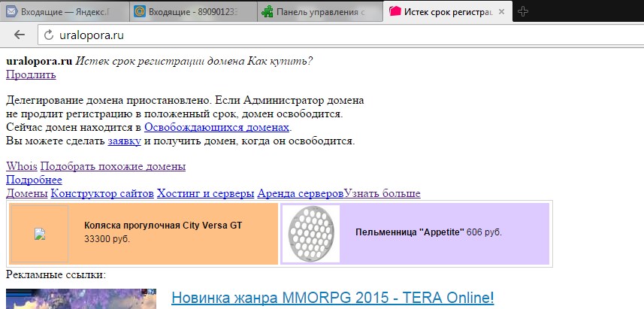The width and height of the screenshot is (644, 309).
Task: Open a new tab with the plus button
Action: (x=522, y=11)
